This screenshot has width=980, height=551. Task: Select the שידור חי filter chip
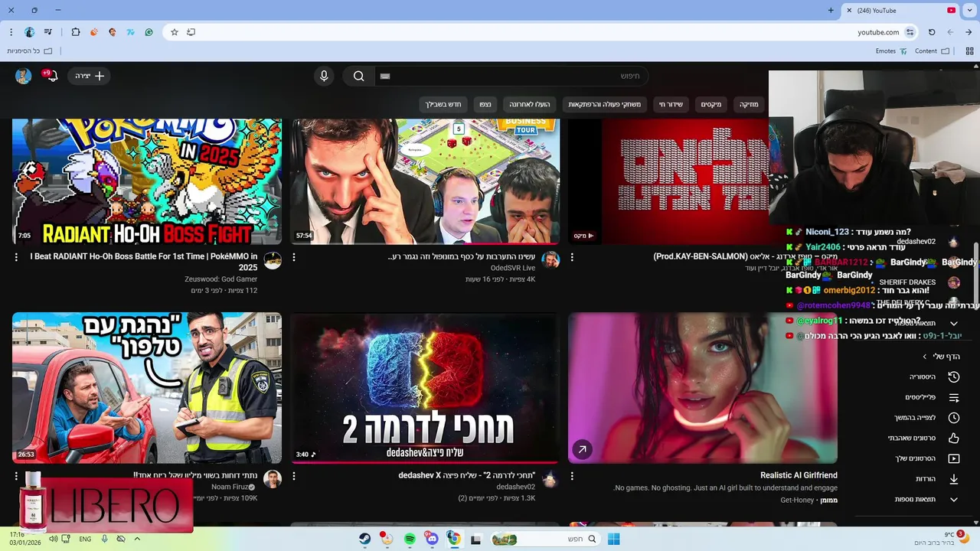pos(671,104)
